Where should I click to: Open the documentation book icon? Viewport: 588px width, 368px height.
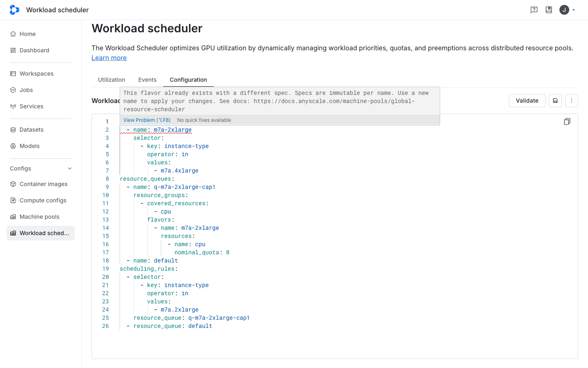pyautogui.click(x=549, y=10)
